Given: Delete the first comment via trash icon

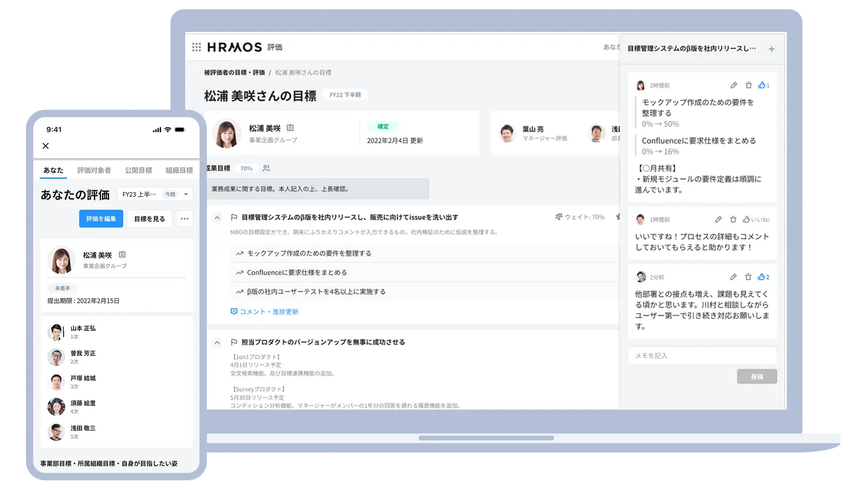Looking at the screenshot, I should [748, 85].
